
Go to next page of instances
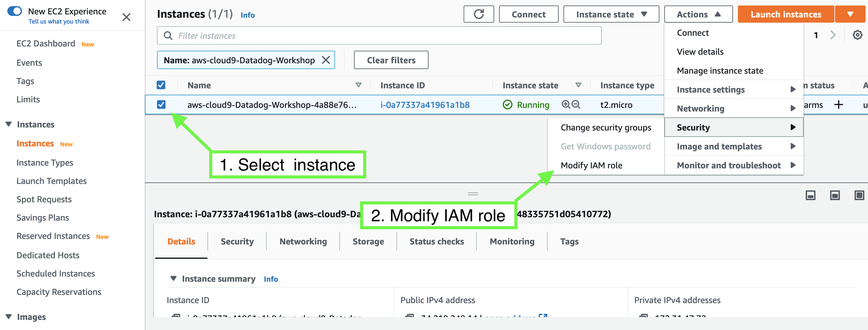[x=833, y=35]
